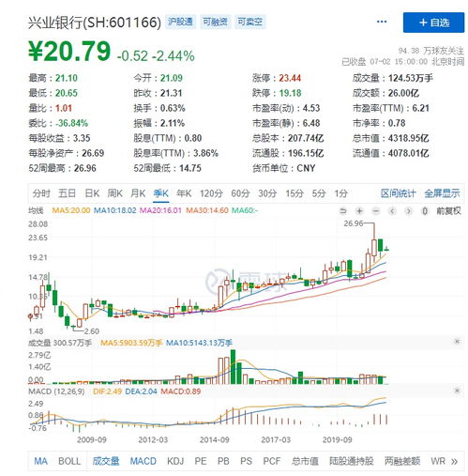Open the three-dots more options menu
The width and height of the screenshot is (468, 476).
382,22
